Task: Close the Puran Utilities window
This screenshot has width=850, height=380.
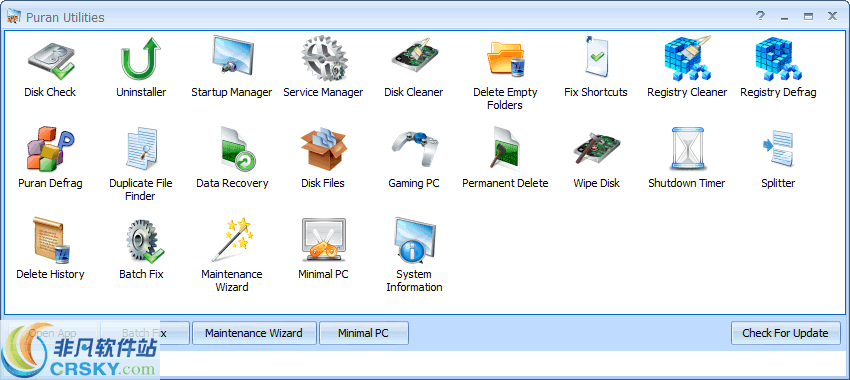Action: tap(832, 17)
